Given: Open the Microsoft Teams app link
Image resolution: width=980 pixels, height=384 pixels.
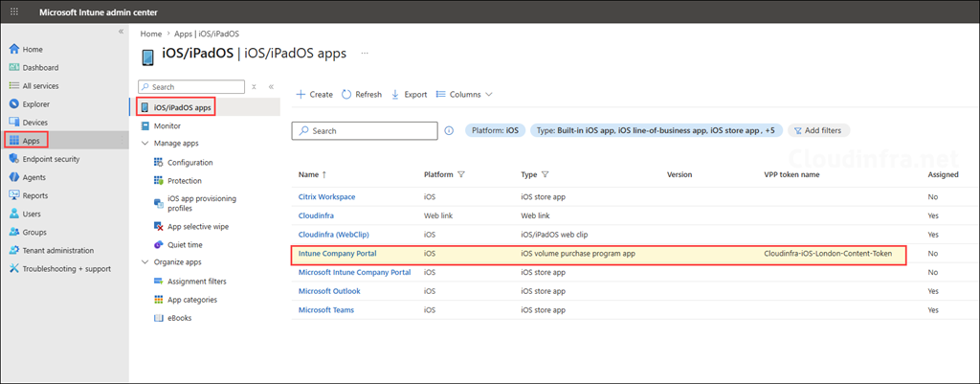Looking at the screenshot, I should coord(326,310).
